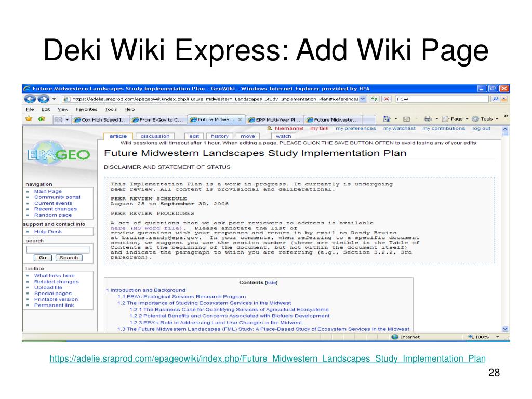
Task: Open the zoom level 100% dropdown
Action: (x=497, y=337)
